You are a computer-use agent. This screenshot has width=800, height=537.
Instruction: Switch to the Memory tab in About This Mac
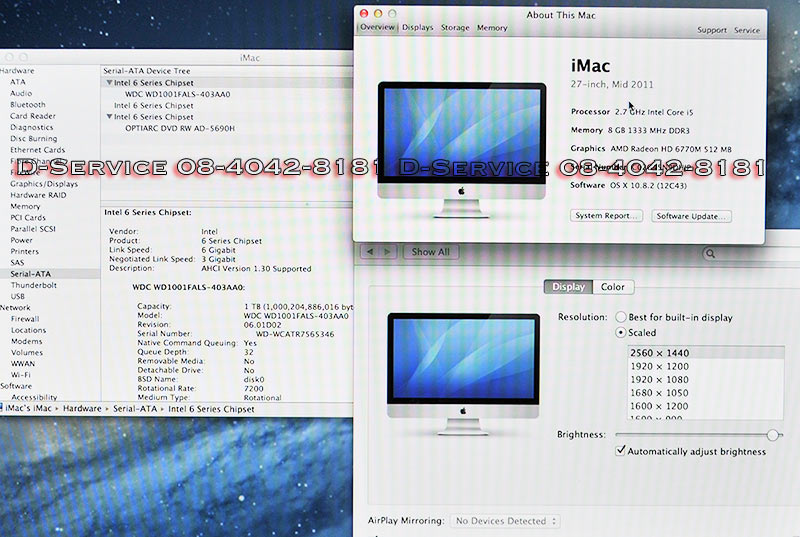point(492,28)
